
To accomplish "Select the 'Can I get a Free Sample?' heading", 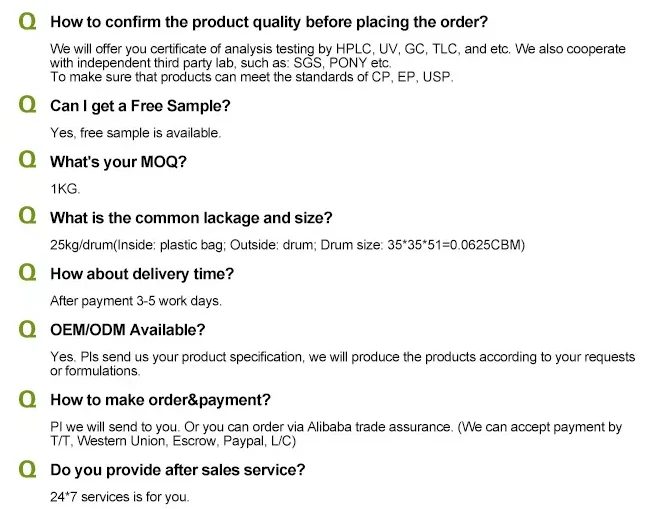I will [140, 106].
